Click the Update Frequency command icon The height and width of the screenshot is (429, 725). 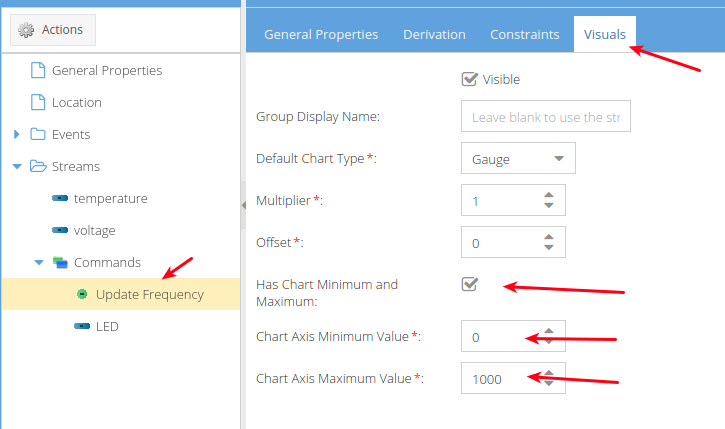82,295
